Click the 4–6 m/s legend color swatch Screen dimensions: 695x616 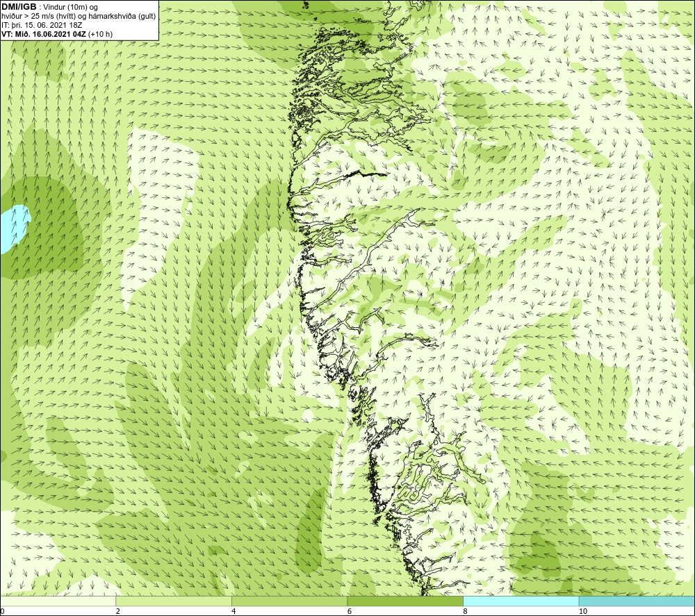coord(289,601)
